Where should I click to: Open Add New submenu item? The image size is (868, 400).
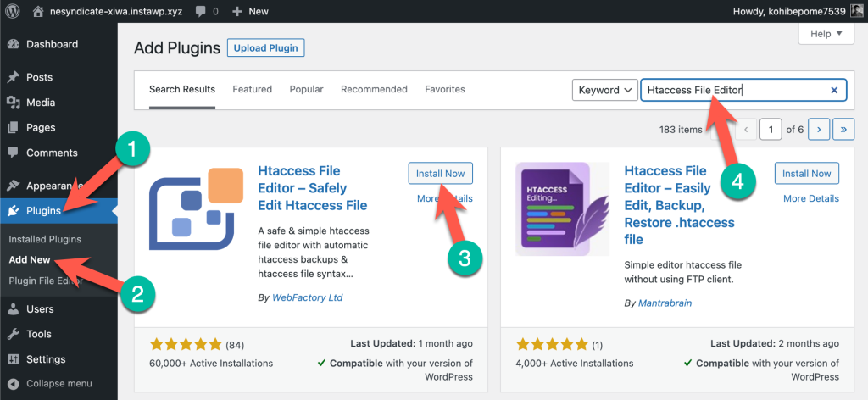[30, 260]
